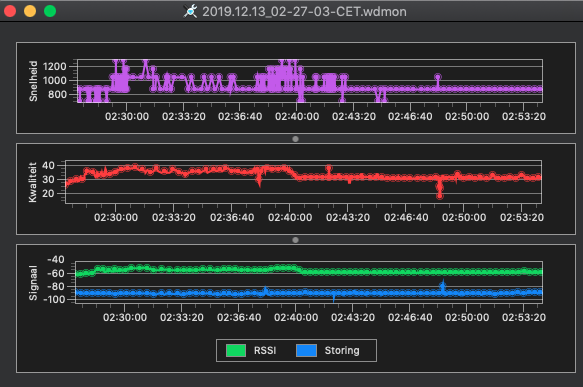
Task: Click the red quality dip near 02:48:40
Action: coord(440,189)
